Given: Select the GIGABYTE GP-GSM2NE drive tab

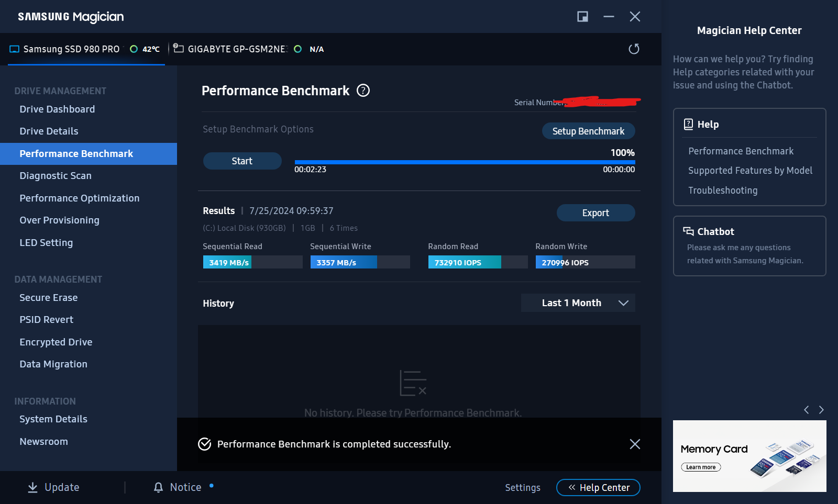Looking at the screenshot, I should (x=249, y=49).
